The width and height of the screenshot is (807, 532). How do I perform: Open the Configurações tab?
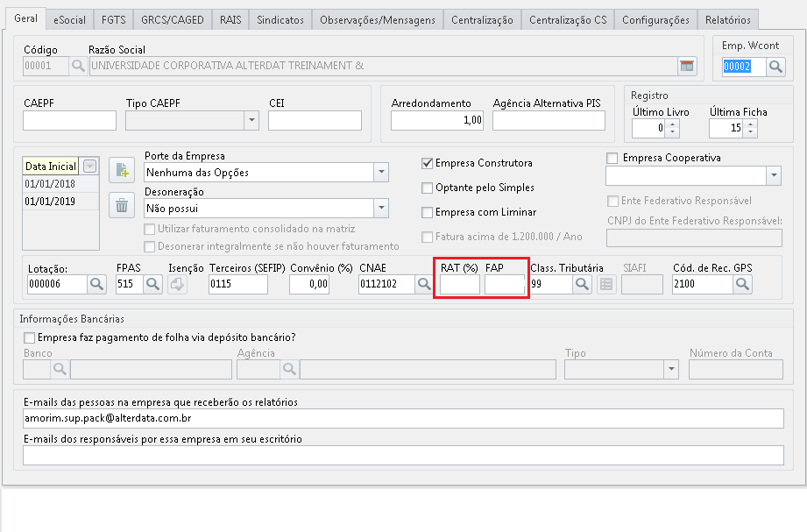655,20
